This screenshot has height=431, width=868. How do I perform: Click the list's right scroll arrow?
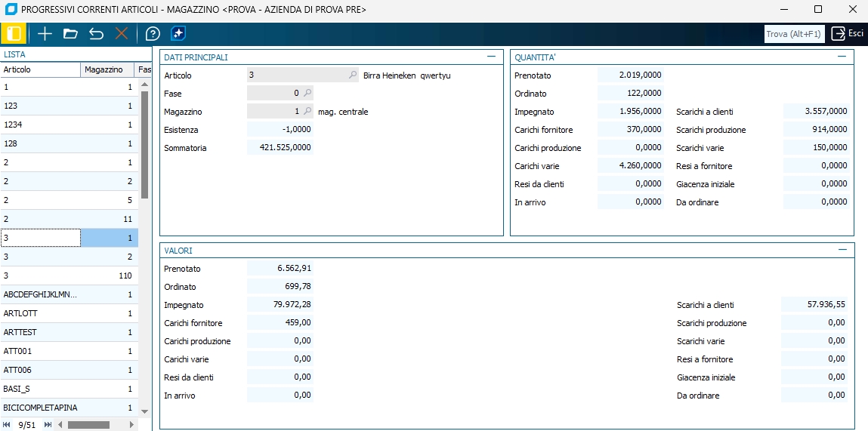pyautogui.click(x=131, y=425)
